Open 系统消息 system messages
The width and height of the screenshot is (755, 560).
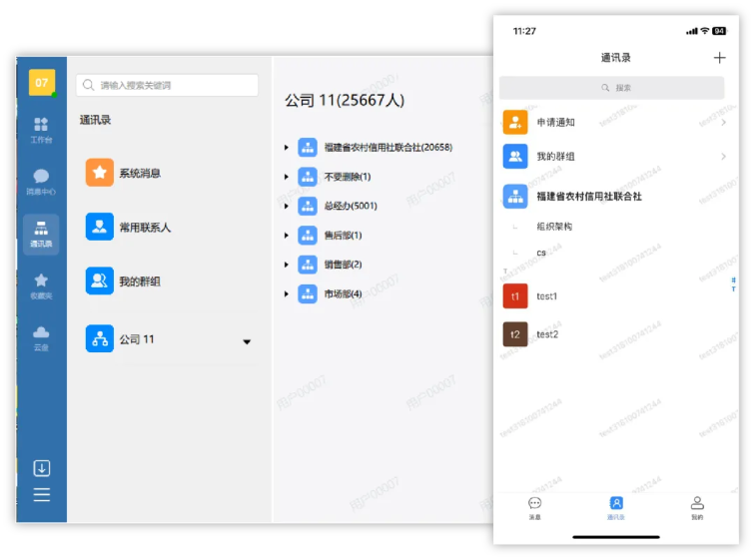pos(140,173)
